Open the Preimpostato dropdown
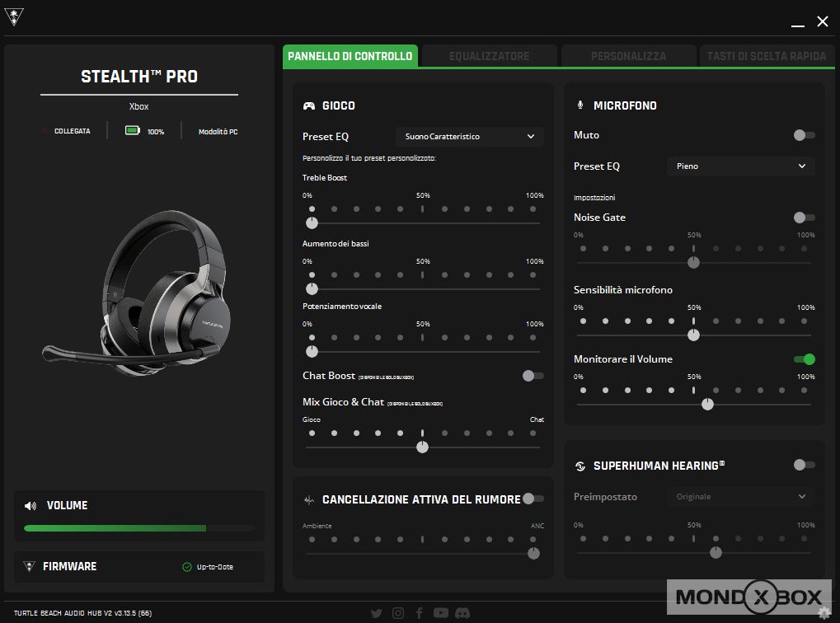 point(740,497)
